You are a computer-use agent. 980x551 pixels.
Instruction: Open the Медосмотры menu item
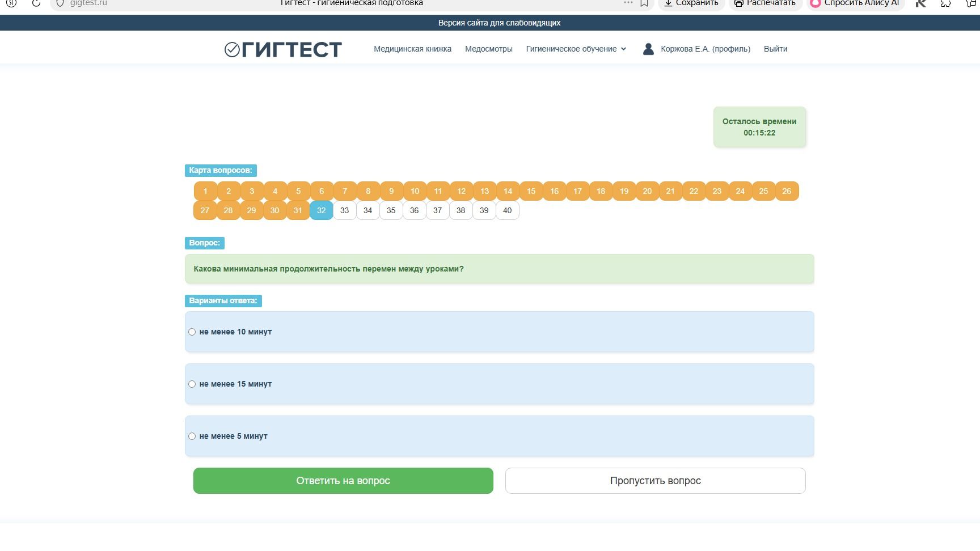(x=488, y=49)
